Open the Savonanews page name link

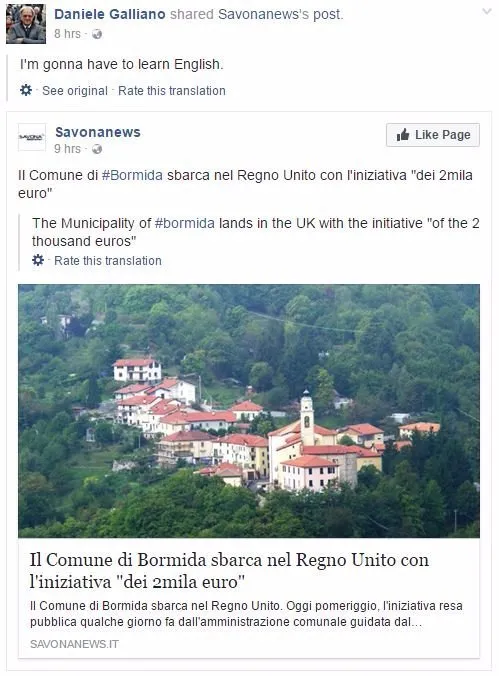(x=98, y=132)
